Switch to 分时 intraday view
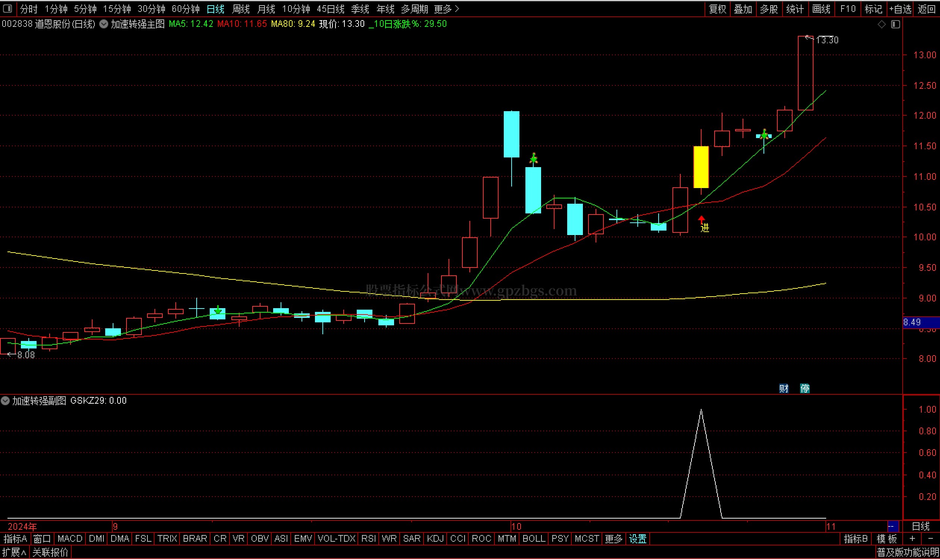940x560 pixels. click(29, 9)
